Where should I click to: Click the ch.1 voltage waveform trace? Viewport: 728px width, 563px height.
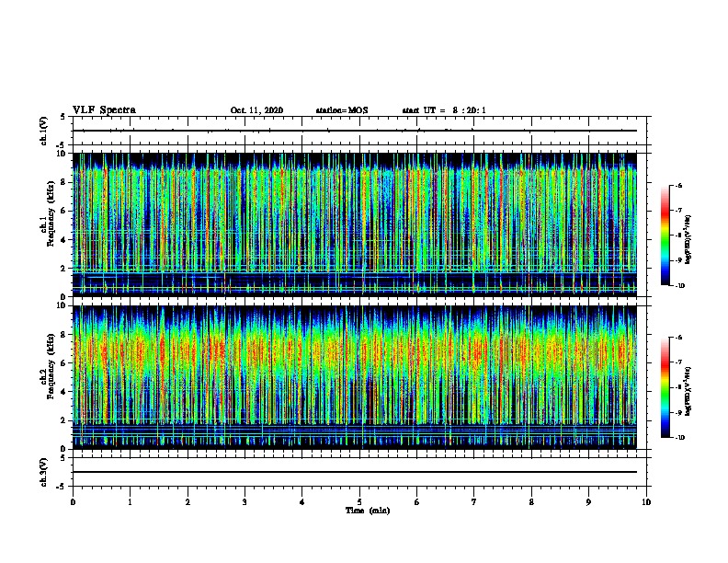355,131
